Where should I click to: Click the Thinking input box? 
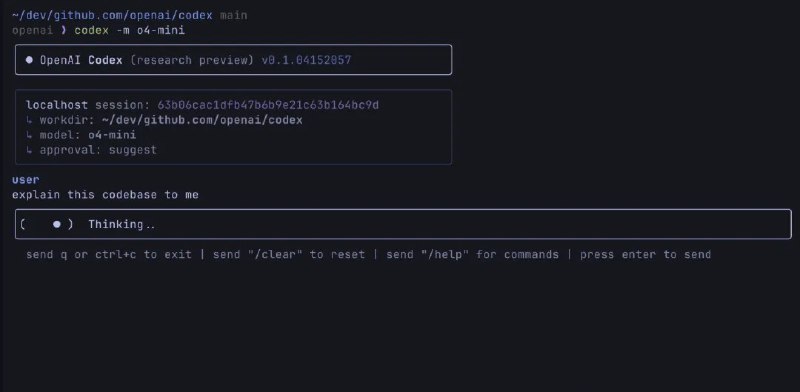pos(403,224)
